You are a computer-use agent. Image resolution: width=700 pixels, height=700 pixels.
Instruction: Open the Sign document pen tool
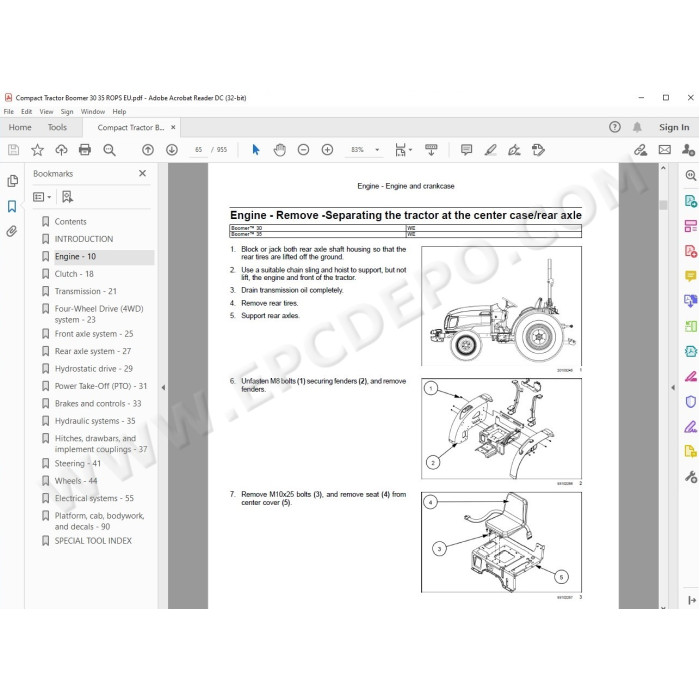[514, 150]
